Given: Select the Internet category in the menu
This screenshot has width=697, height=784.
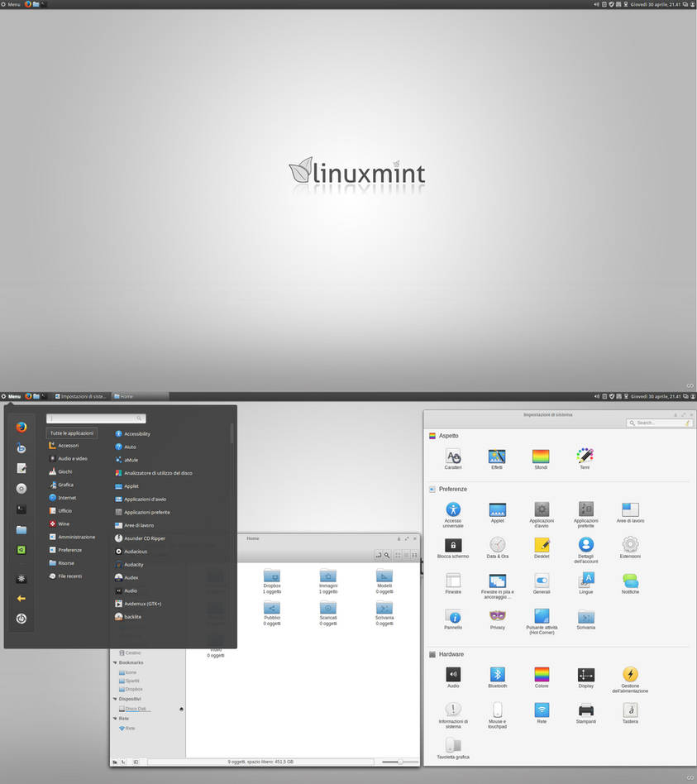Looking at the screenshot, I should click(x=66, y=498).
